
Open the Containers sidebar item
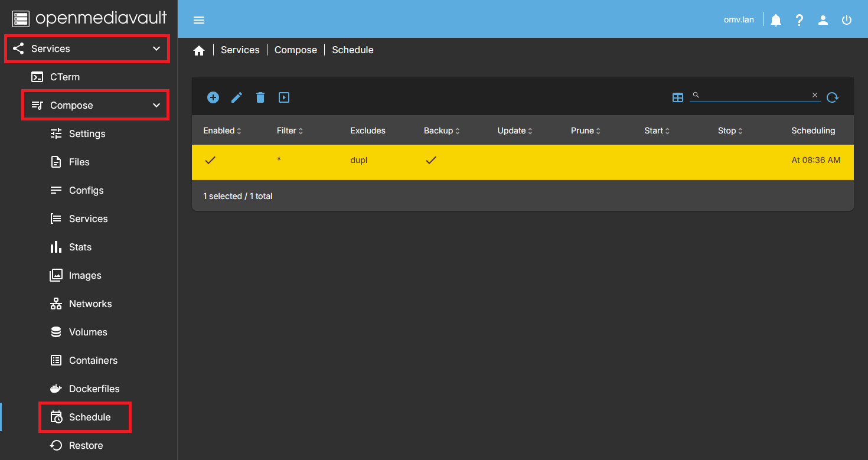click(93, 360)
